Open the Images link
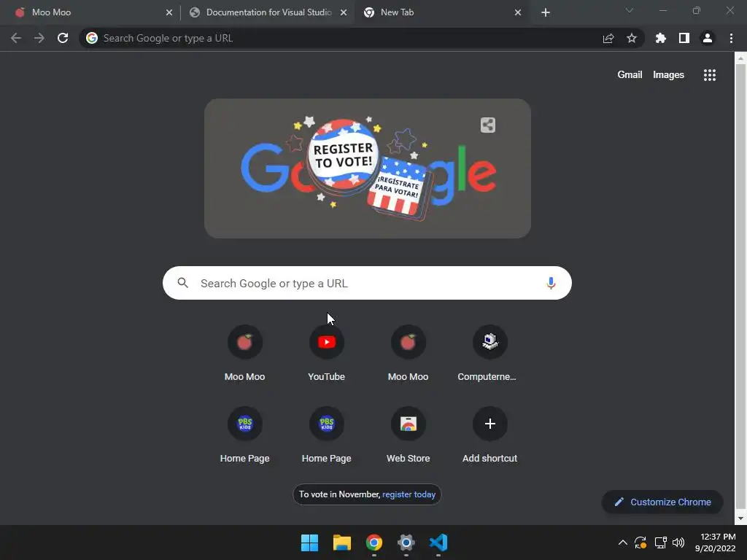This screenshot has height=560, width=747. (668, 75)
